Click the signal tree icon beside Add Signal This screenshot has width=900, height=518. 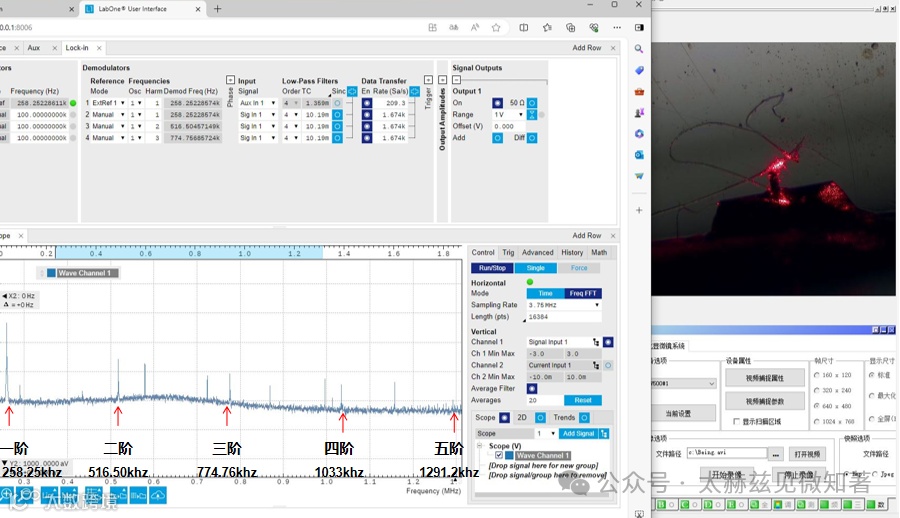(604, 434)
